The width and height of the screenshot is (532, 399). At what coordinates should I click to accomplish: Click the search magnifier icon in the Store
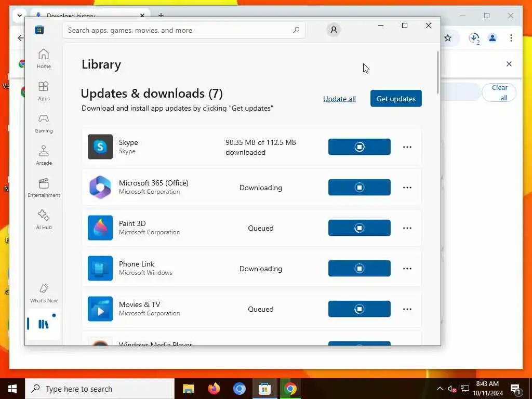(x=296, y=30)
